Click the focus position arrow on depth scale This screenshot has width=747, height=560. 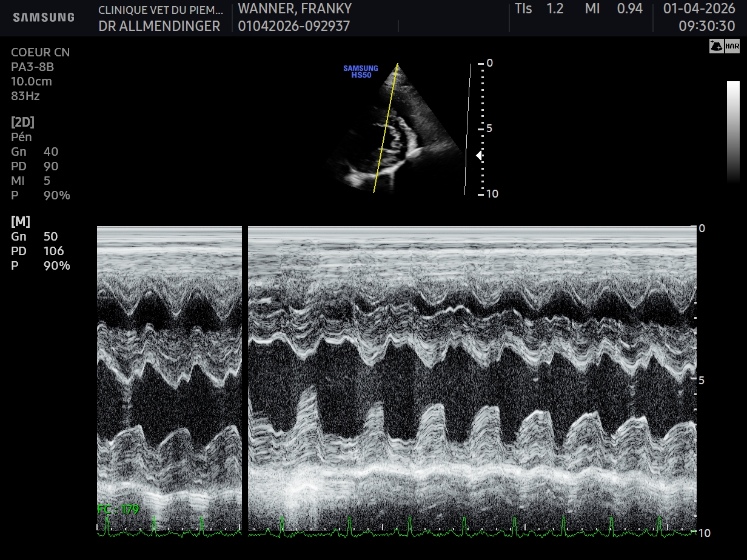point(478,156)
